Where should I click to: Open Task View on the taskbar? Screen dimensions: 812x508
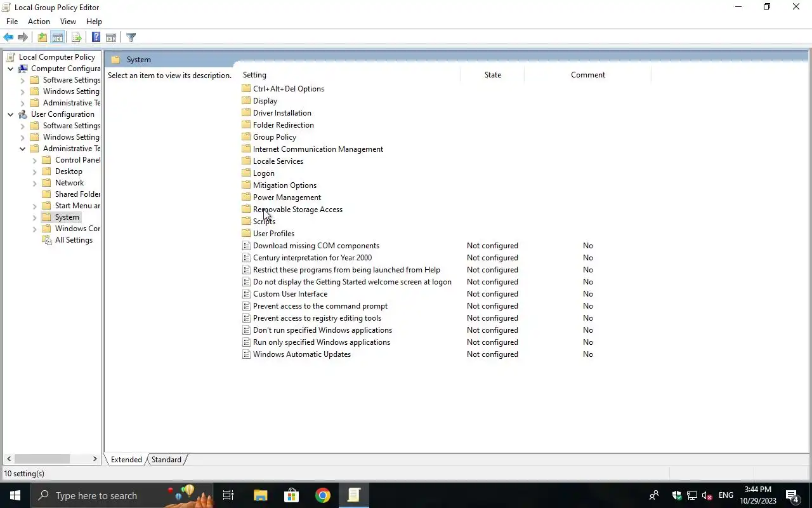coord(228,495)
